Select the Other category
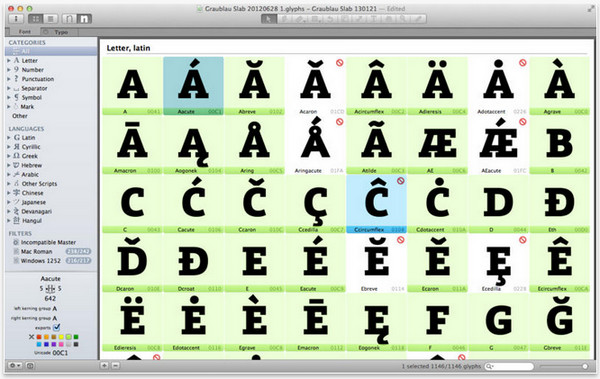The height and width of the screenshot is (379, 600). click(x=51, y=116)
